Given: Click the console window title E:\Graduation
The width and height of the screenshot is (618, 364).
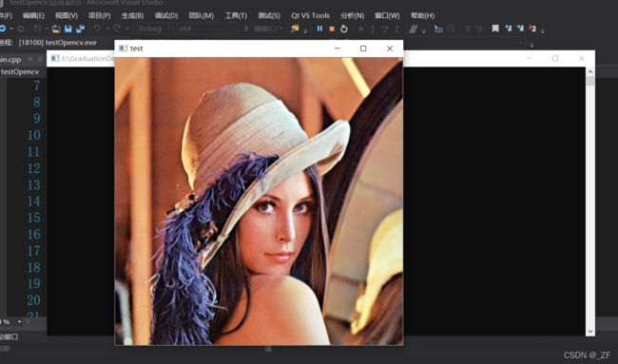Looking at the screenshot, I should click(87, 59).
